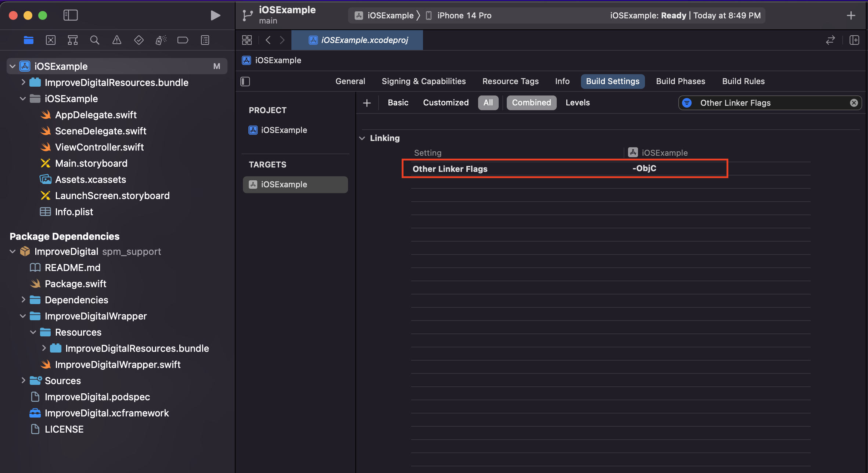The height and width of the screenshot is (473, 868).
Task: Switch to Build Phases tab
Action: tap(681, 82)
